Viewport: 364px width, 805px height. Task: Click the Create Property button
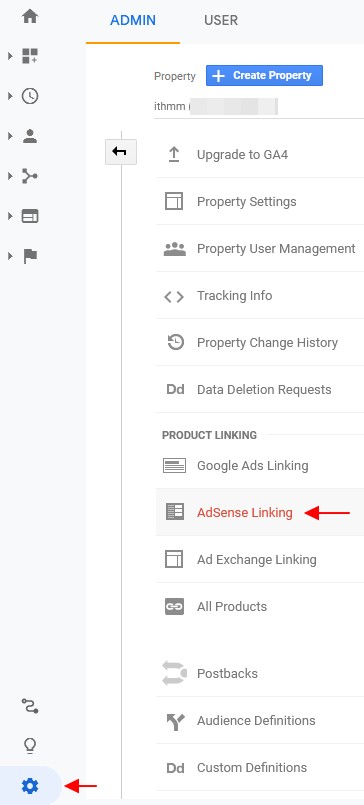264,75
